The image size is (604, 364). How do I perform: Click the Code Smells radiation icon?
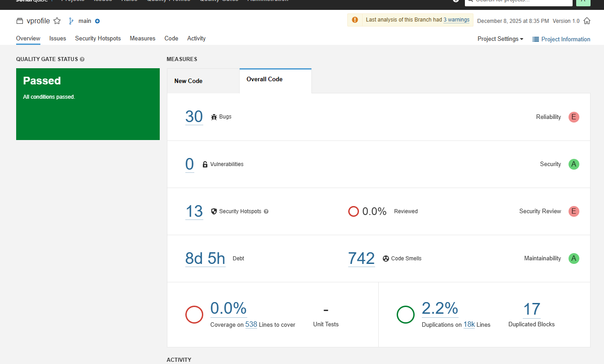pyautogui.click(x=386, y=259)
